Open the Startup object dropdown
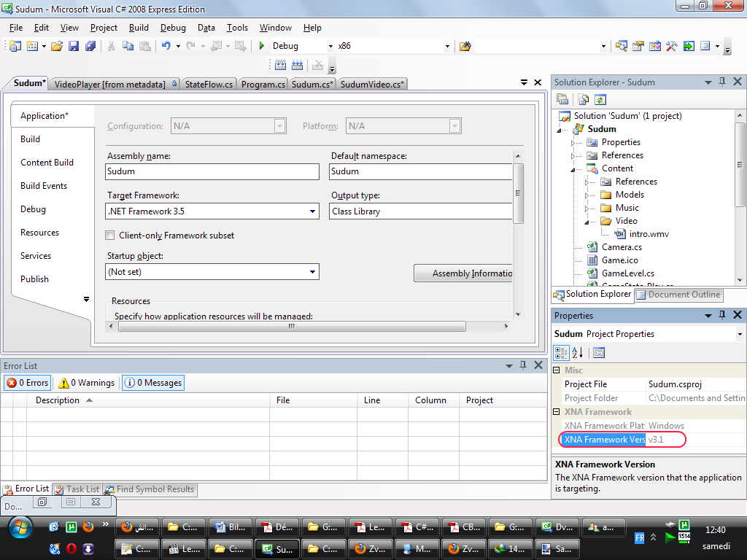 312,272
